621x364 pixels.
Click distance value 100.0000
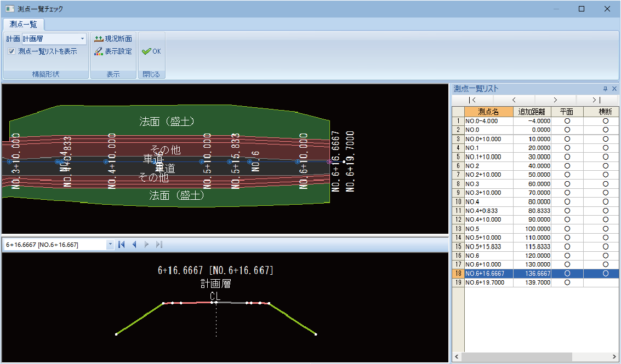pos(532,229)
